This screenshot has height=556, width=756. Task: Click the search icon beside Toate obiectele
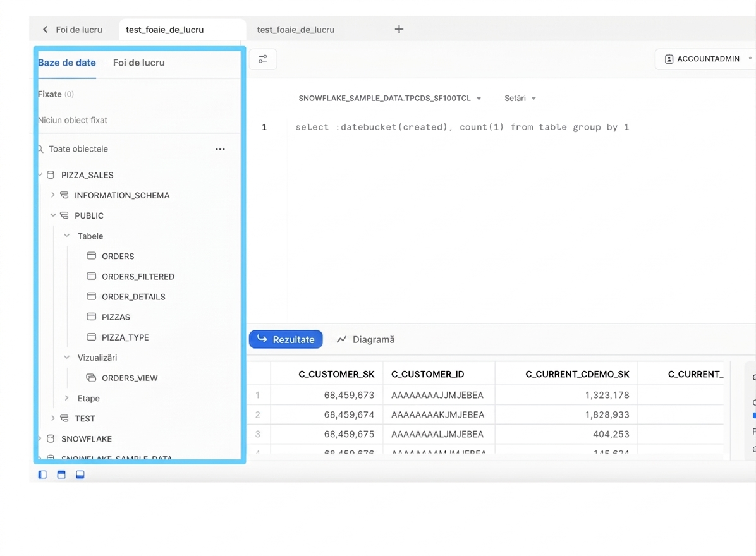click(x=41, y=149)
